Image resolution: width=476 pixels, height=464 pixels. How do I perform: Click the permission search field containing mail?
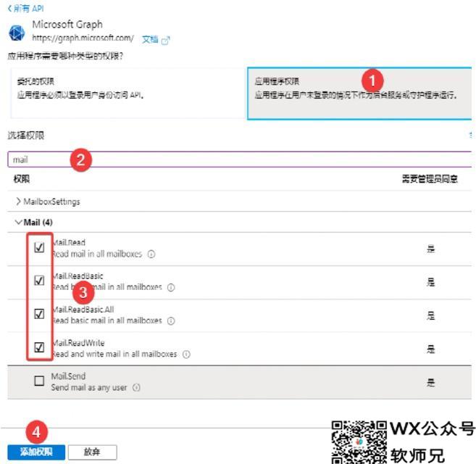(x=239, y=159)
